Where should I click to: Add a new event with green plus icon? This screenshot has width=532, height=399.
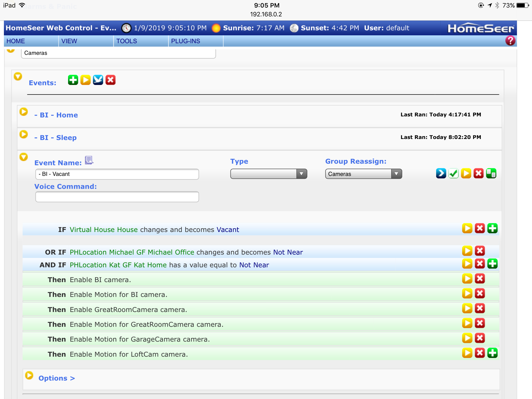pos(73,80)
